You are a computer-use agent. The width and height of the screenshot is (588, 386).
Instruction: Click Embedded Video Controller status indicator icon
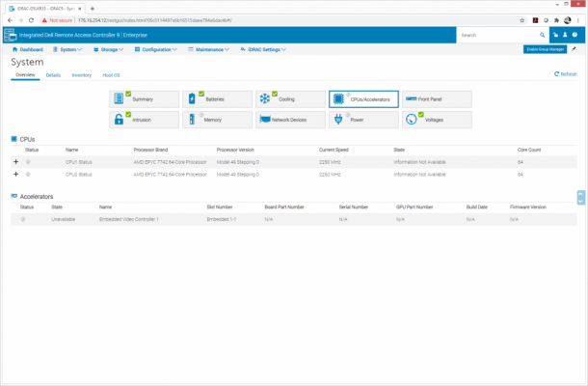(23, 219)
